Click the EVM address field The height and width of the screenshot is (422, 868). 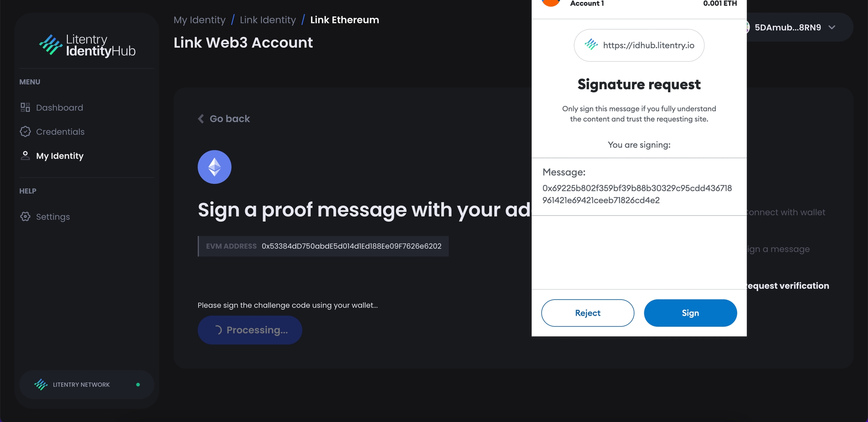pos(323,246)
